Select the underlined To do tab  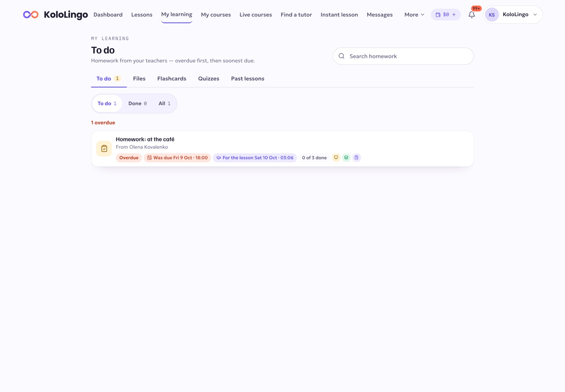[109, 79]
